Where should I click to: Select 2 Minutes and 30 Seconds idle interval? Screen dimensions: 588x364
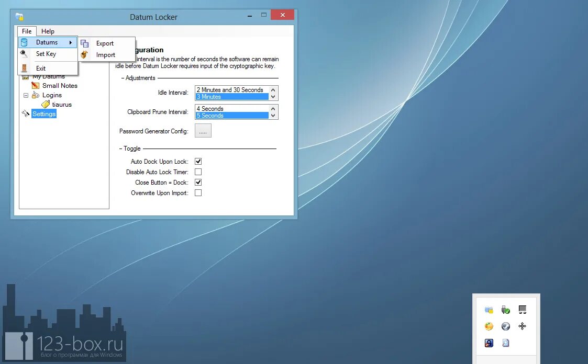point(232,90)
